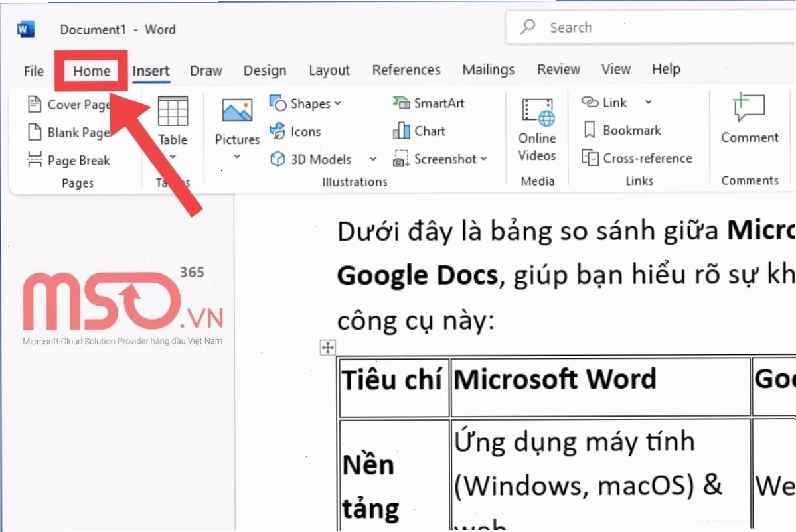The width and height of the screenshot is (796, 532).
Task: Expand the Link dropdown arrow
Action: coord(648,102)
